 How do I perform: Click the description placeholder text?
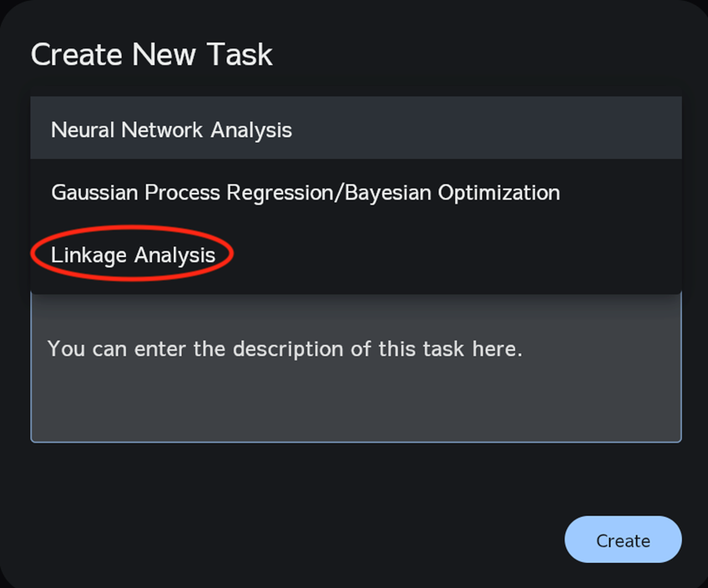point(285,348)
